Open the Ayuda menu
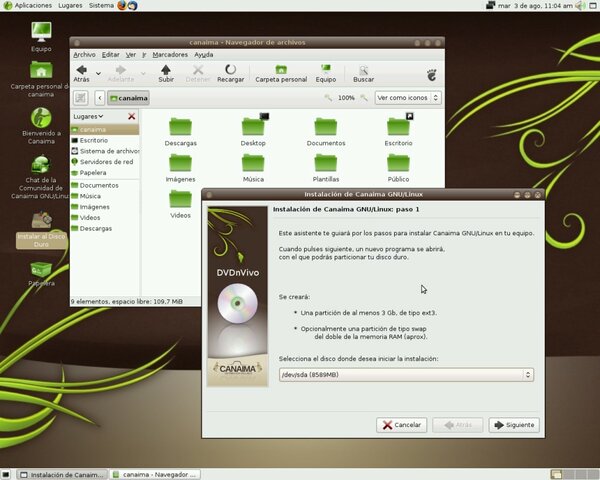This screenshot has height=480, width=600. (x=204, y=55)
